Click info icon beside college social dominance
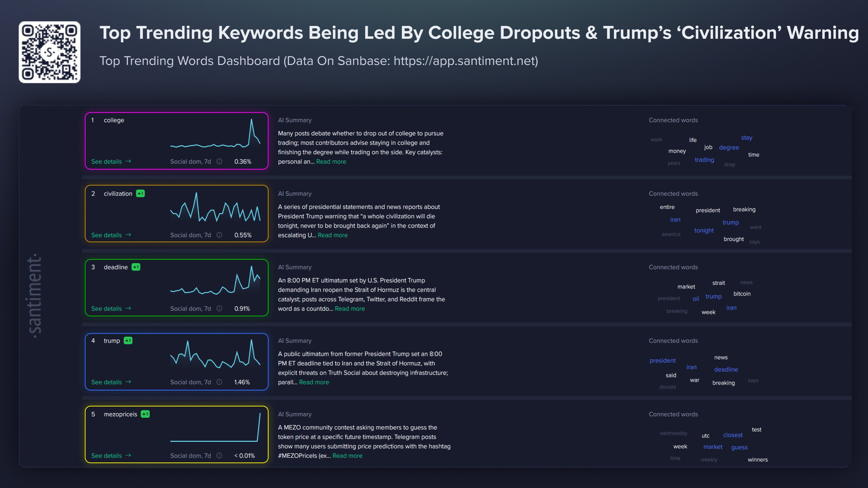The image size is (868, 488). (x=220, y=162)
